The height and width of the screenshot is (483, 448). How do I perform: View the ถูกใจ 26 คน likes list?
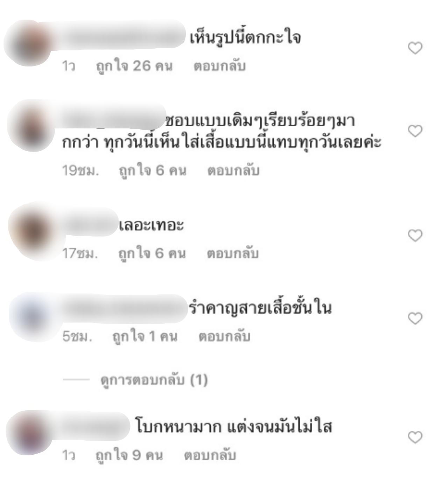tap(134, 66)
